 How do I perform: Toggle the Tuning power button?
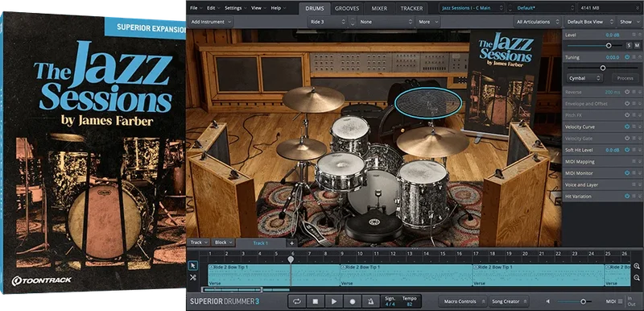pos(627,57)
